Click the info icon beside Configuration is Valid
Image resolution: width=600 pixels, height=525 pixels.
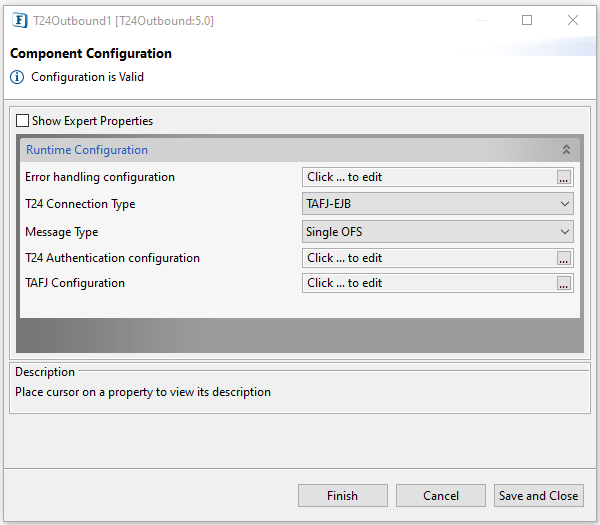click(x=17, y=77)
